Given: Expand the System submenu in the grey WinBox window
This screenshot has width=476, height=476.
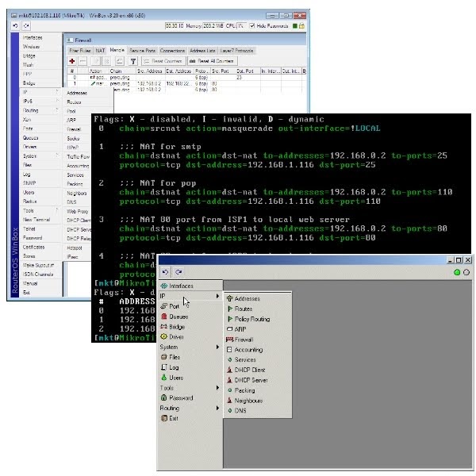Looking at the screenshot, I should click(190, 347).
